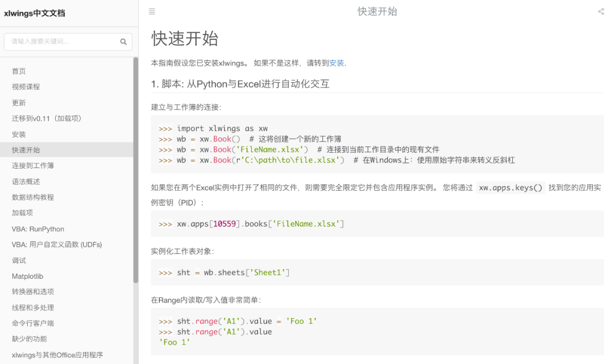
Task: Go to 视频课程 in the sidebar
Action: point(26,87)
